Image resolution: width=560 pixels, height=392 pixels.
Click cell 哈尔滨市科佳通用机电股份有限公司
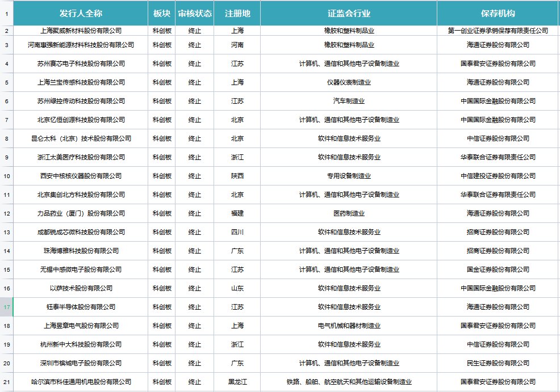(x=81, y=382)
